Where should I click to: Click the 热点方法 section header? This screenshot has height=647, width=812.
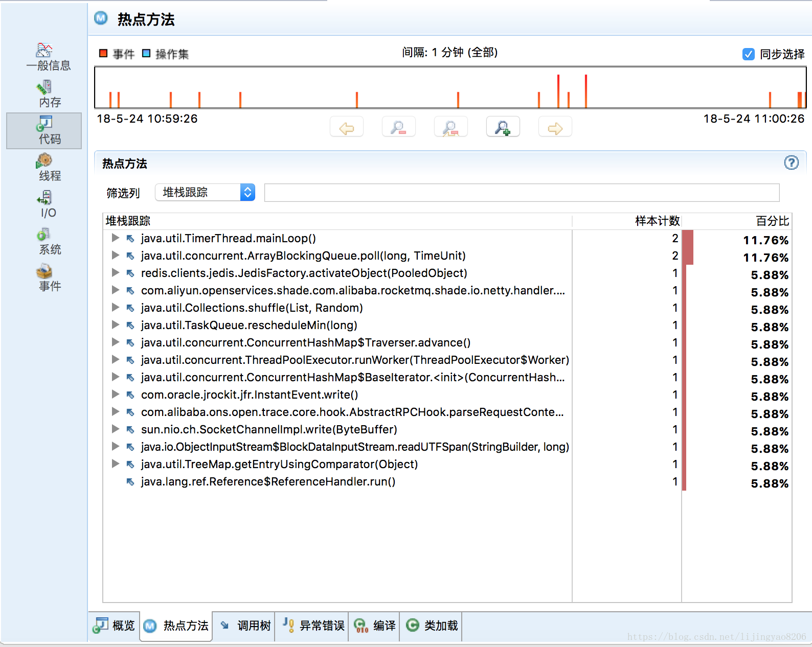125,164
